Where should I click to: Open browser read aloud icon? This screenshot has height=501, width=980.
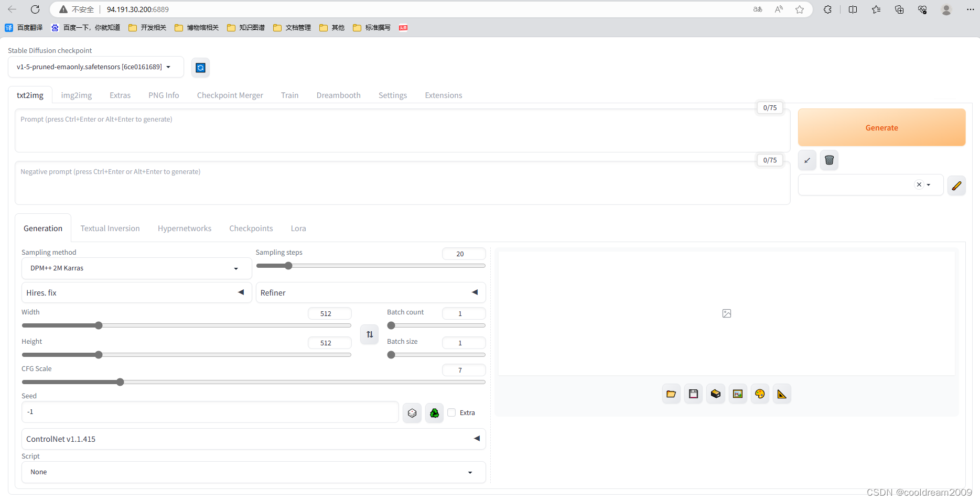(x=779, y=9)
